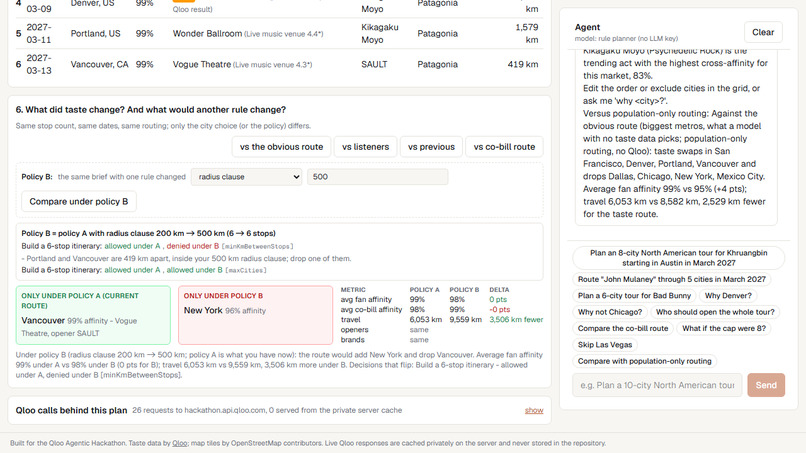
Task: Focus the policy B value field showing 500
Action: (x=377, y=177)
